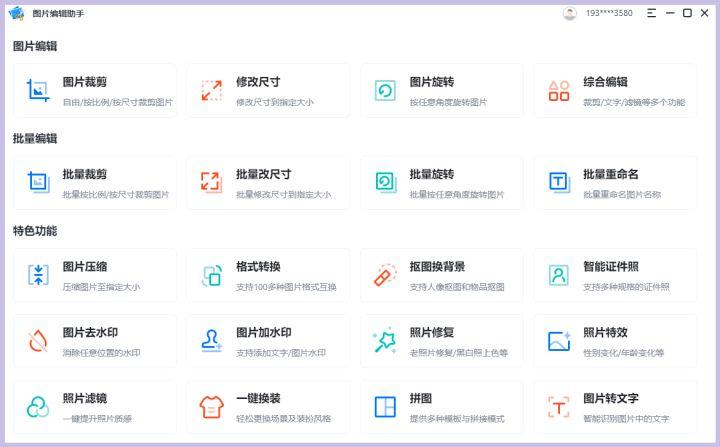This screenshot has height=447, width=720.
Task: Click the 格式转换 convert icon
Action: pos(212,275)
